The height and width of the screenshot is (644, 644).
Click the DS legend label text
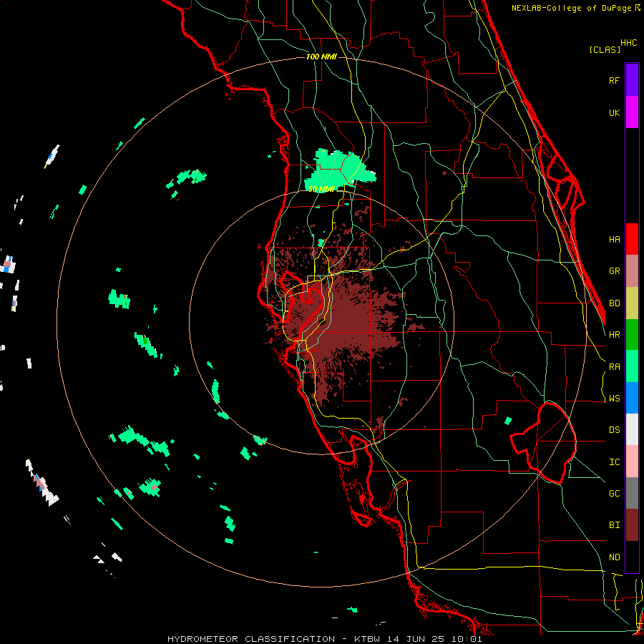coord(614,430)
